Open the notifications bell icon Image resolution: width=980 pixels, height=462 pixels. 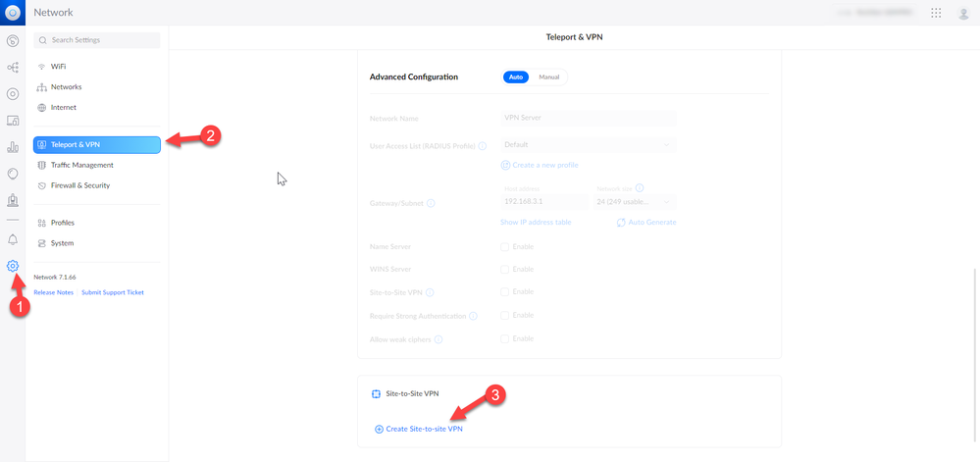coord(13,239)
